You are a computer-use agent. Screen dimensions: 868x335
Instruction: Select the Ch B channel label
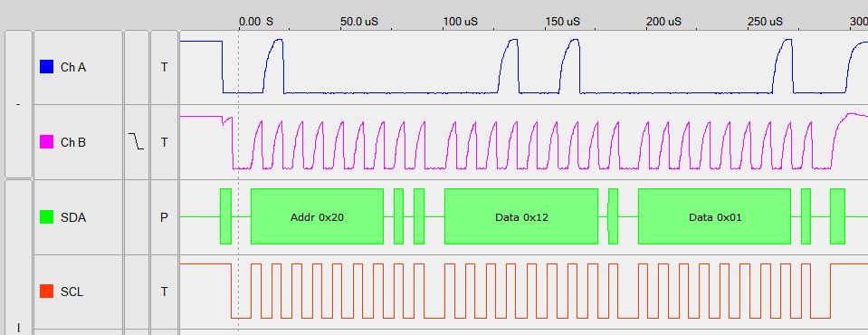73,142
